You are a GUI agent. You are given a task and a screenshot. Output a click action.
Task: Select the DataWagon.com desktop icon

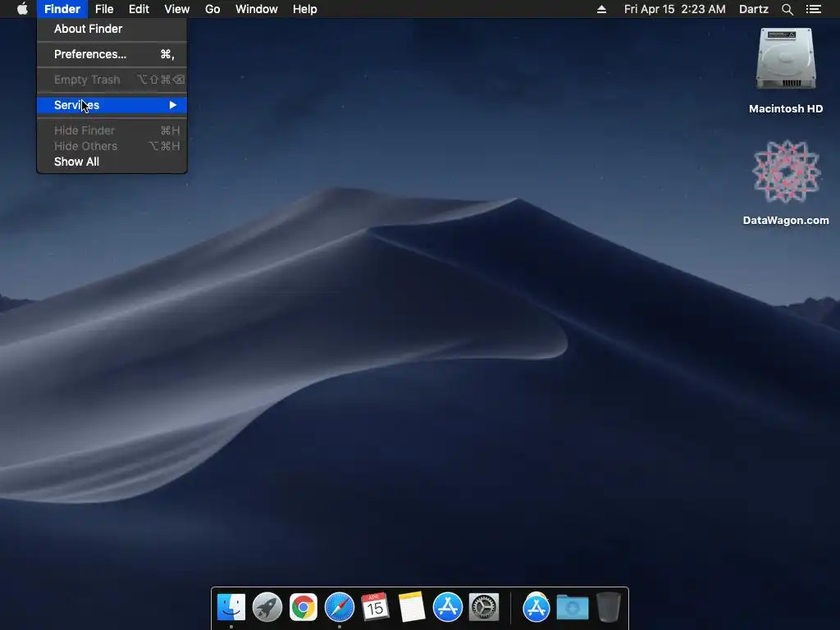coord(786,171)
